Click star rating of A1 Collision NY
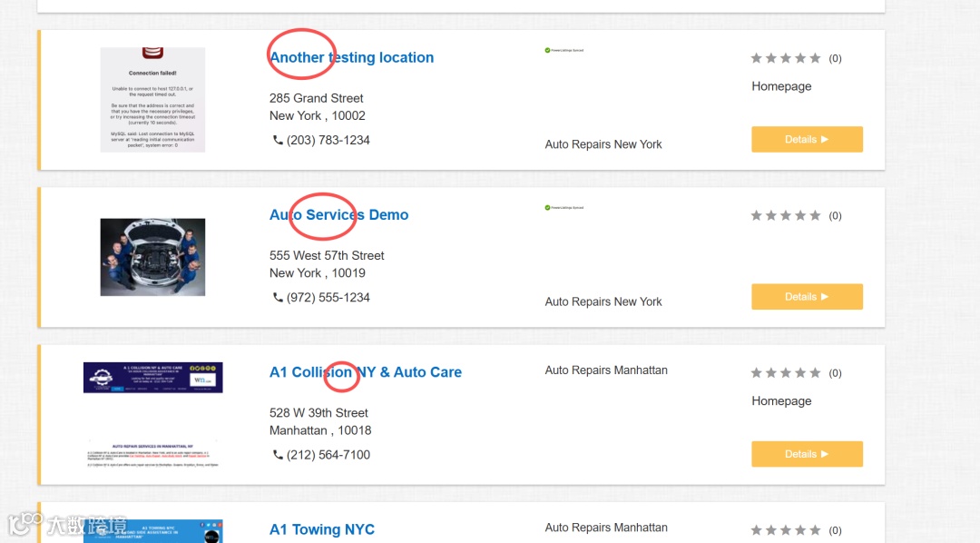Image resolution: width=980 pixels, height=543 pixels. (786, 373)
